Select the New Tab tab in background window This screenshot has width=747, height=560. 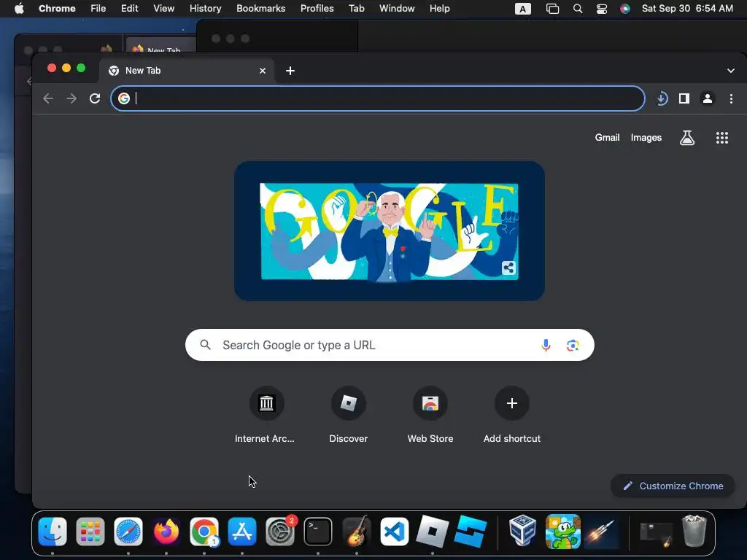[x=161, y=47]
